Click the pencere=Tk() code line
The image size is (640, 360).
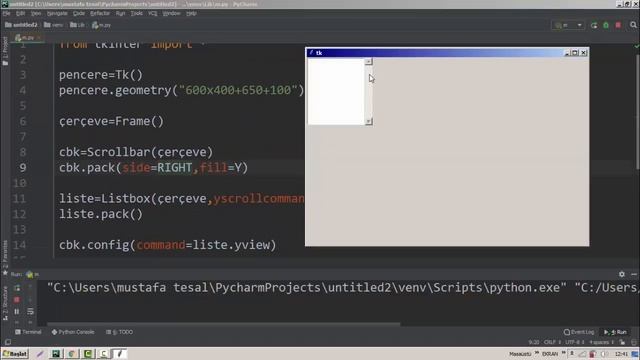101,75
